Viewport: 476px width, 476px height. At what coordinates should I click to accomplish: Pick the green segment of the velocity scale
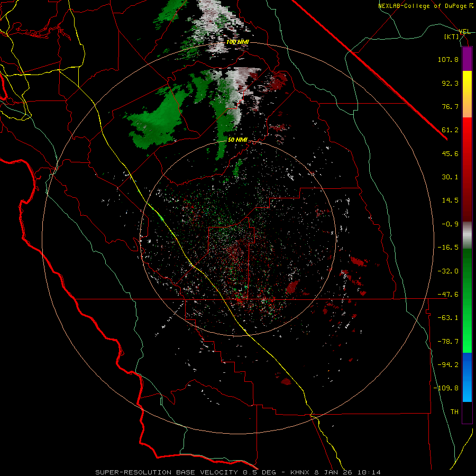(x=467, y=300)
